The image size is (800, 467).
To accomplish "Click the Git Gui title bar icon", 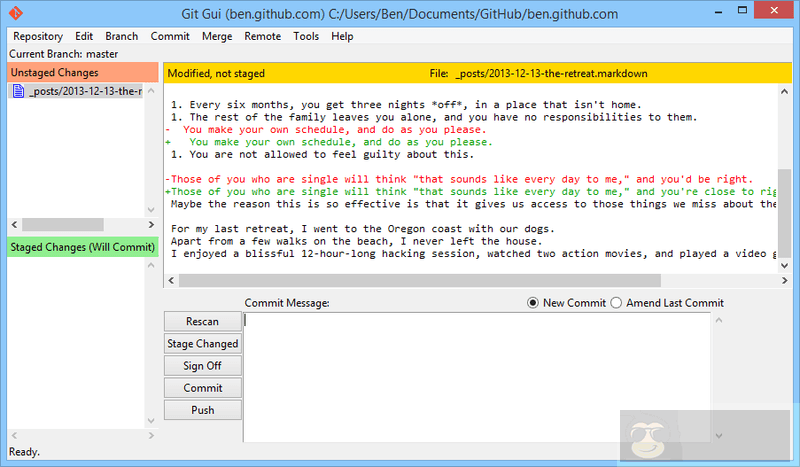I will click(x=14, y=14).
